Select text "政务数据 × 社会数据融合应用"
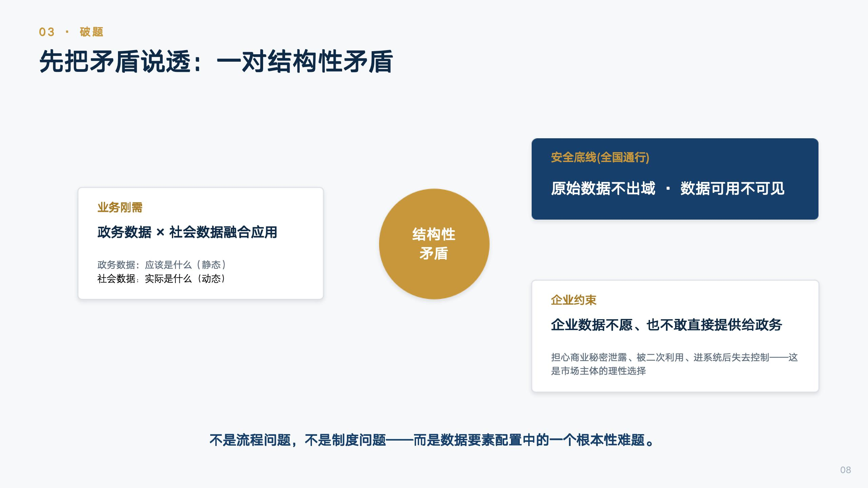868x488 pixels. tap(187, 232)
